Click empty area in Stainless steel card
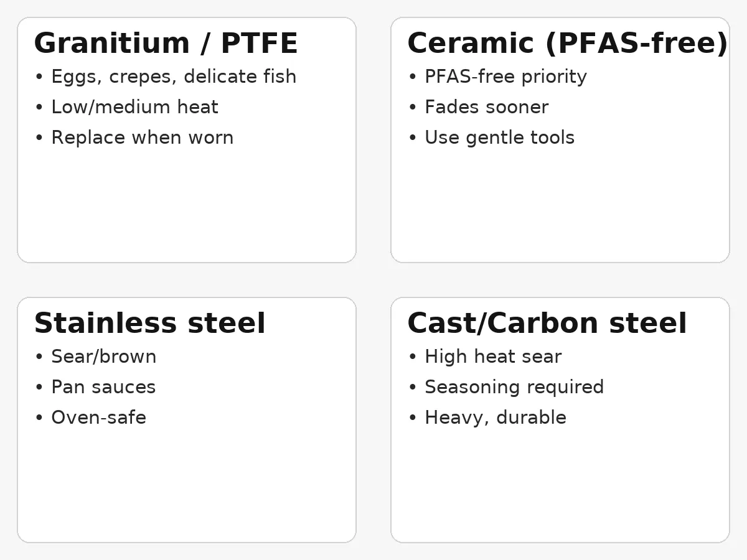 tap(187, 485)
